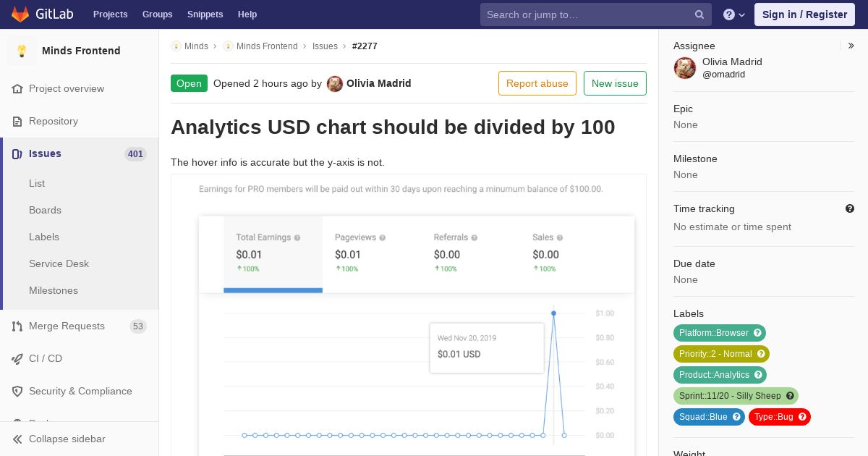Click the search magnifier icon
The height and width of the screenshot is (456, 868).
click(699, 14)
